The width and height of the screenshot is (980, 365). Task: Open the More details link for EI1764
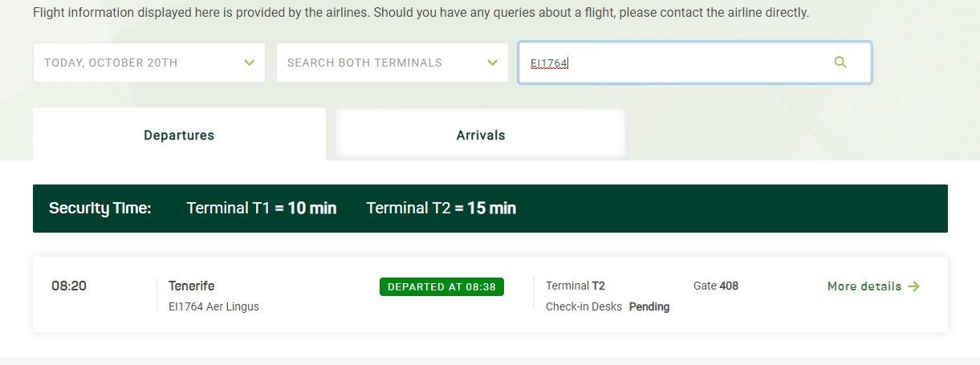click(x=873, y=286)
